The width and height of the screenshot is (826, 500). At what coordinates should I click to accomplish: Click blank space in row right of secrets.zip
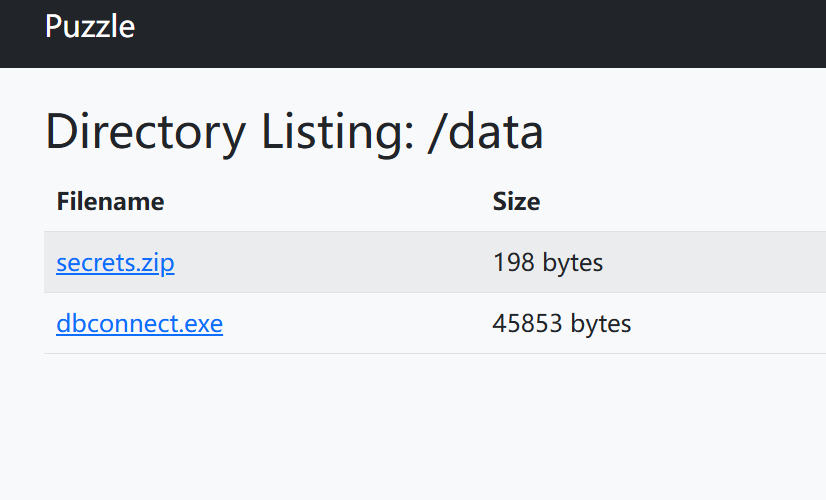pyautogui.click(x=330, y=263)
